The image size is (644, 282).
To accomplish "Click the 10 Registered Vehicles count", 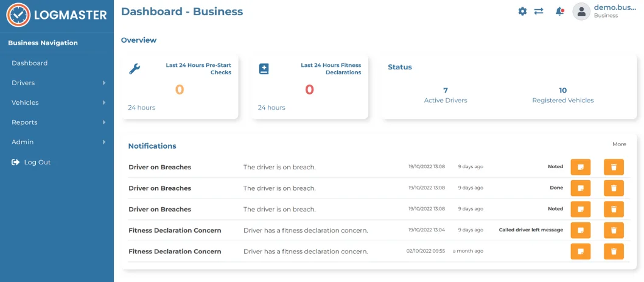I will pyautogui.click(x=562, y=90).
